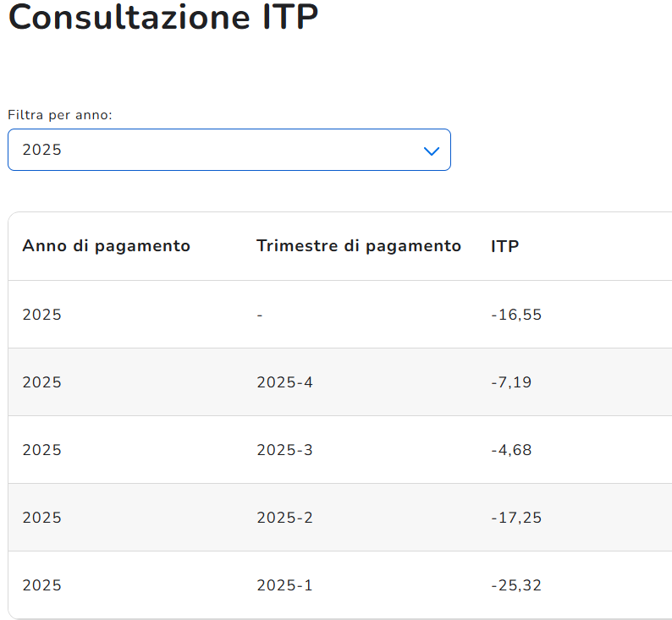Click the quarter cell "2025-1"
This screenshot has height=620, width=672.
284,585
